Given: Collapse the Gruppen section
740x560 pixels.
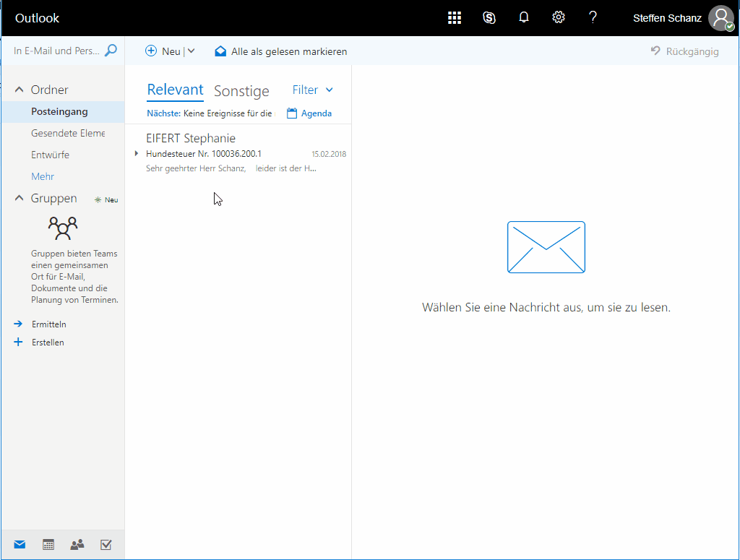Looking at the screenshot, I should point(19,198).
